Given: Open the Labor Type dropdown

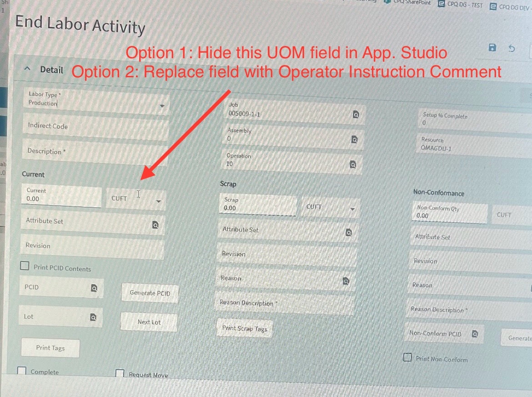Looking at the screenshot, I should [162, 106].
